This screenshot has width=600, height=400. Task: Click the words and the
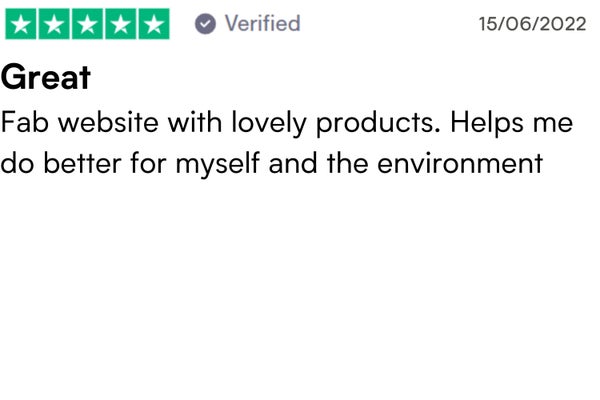319,163
